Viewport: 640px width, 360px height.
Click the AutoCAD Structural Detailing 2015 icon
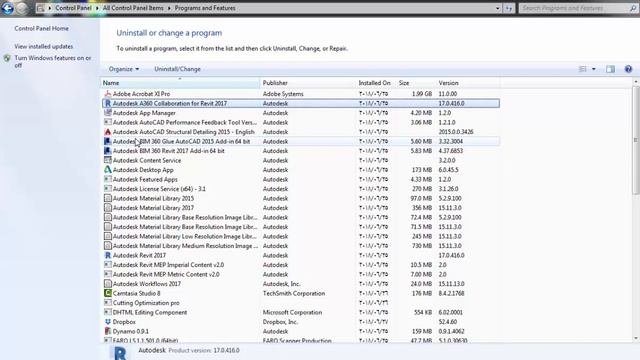(108, 132)
